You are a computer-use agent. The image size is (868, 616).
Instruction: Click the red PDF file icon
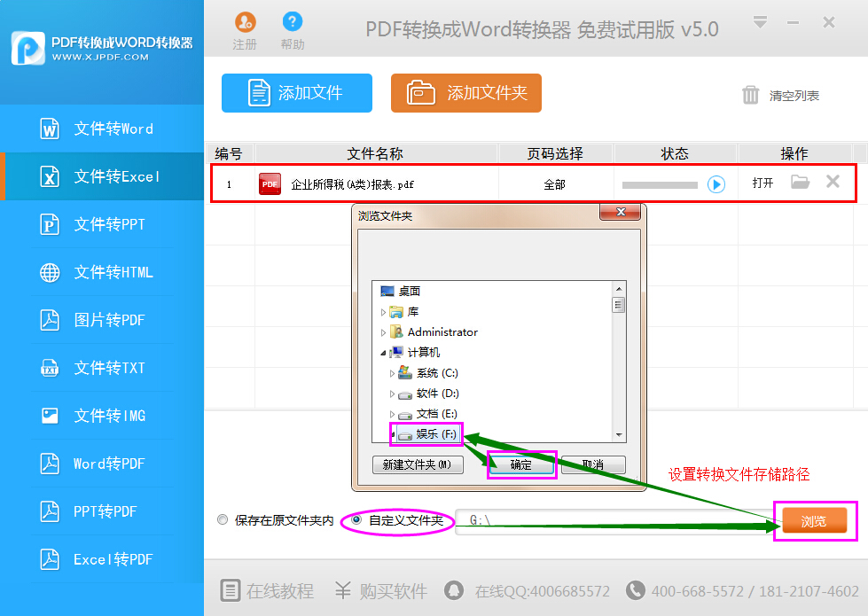coord(270,184)
